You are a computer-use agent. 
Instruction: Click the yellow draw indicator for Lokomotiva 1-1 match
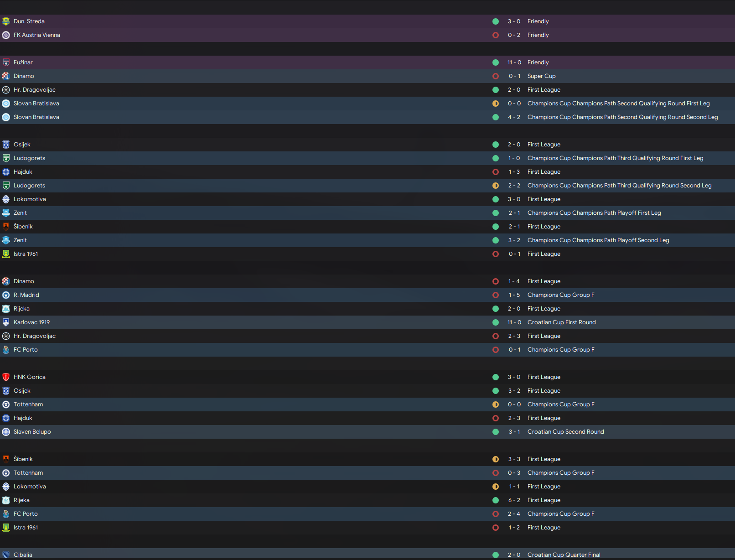coord(496,487)
